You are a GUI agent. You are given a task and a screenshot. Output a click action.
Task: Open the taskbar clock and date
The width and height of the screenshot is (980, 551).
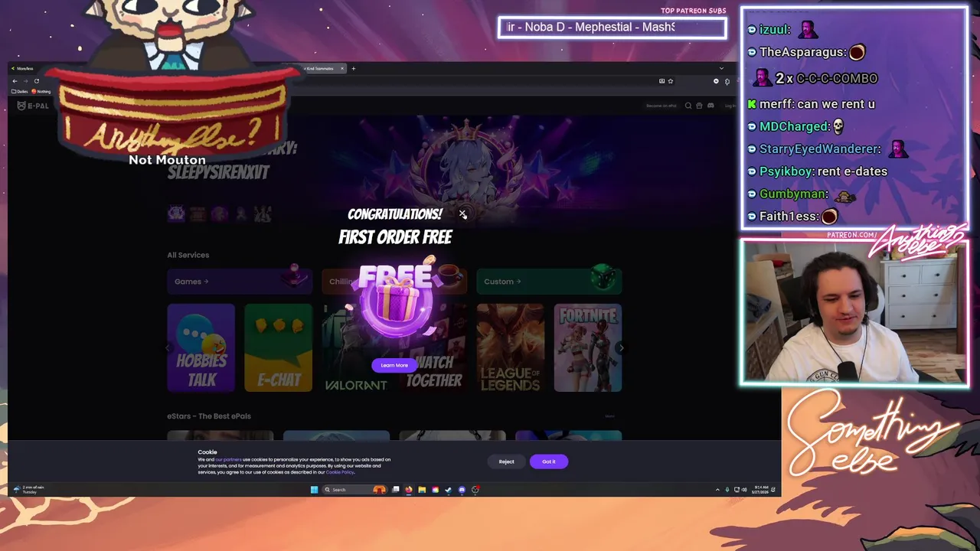tap(761, 490)
